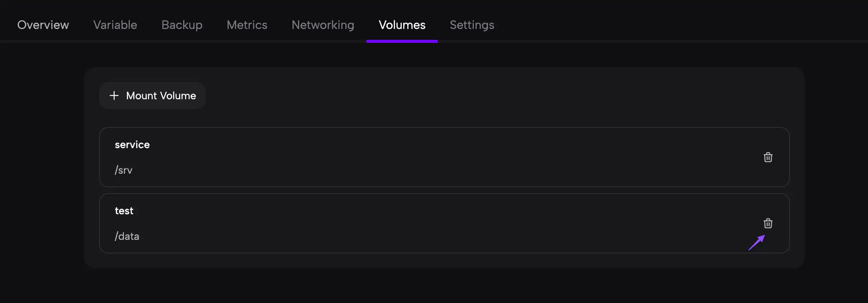Viewport: 868px width, 303px height.
Task: Go to the Backup tab
Action: (182, 25)
